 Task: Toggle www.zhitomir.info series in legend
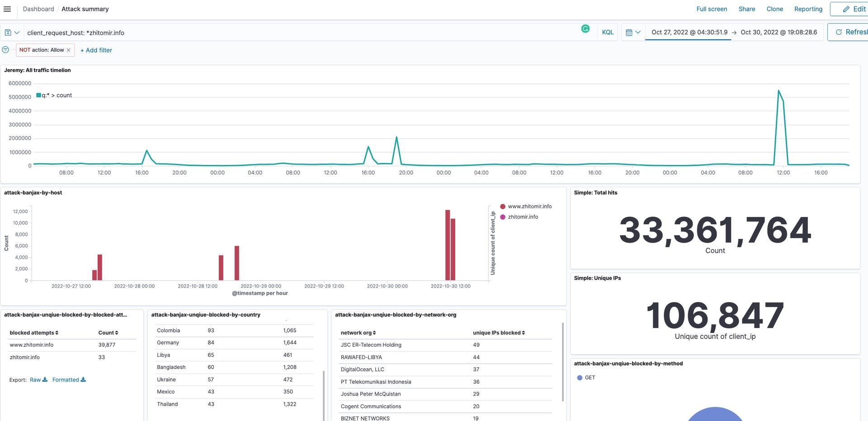pyautogui.click(x=529, y=206)
